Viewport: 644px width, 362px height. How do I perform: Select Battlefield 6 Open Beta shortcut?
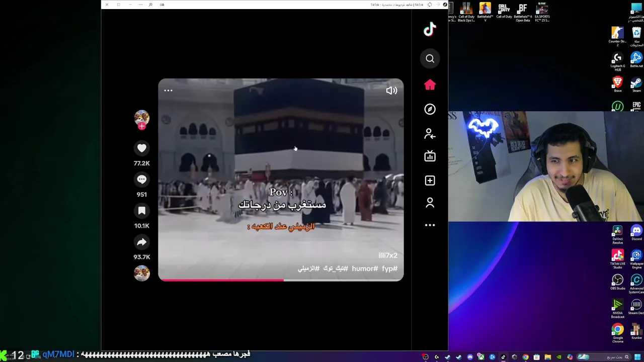(x=523, y=13)
